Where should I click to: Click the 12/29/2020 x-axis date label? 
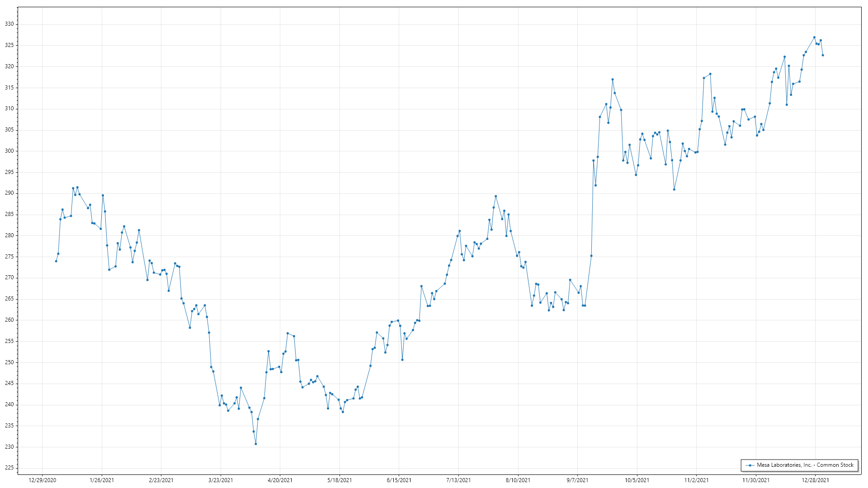pyautogui.click(x=42, y=480)
